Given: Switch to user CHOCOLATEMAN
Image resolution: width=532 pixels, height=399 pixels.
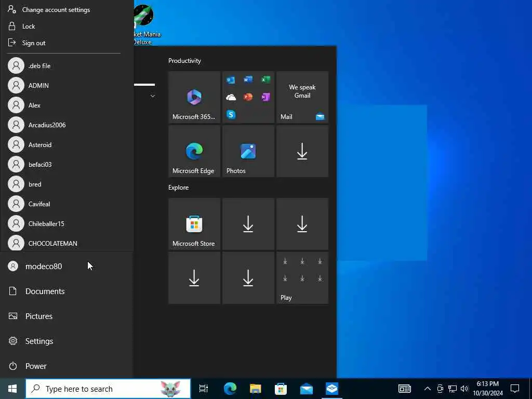Looking at the screenshot, I should click(67, 242).
